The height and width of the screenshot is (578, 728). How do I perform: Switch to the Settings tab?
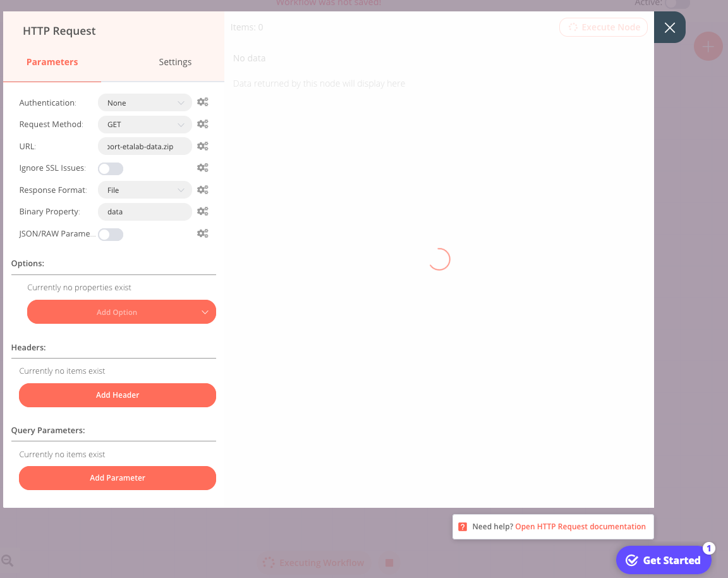click(x=175, y=61)
